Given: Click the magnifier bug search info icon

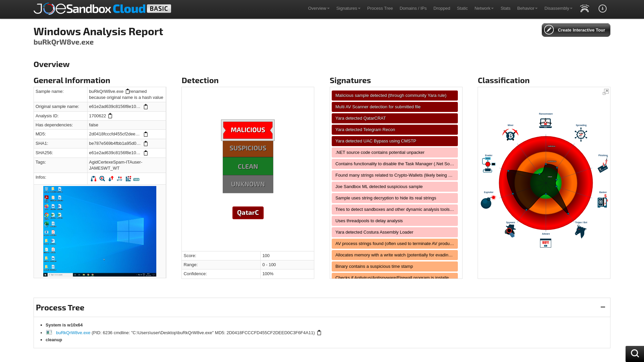Looking at the screenshot, I should point(102,179).
